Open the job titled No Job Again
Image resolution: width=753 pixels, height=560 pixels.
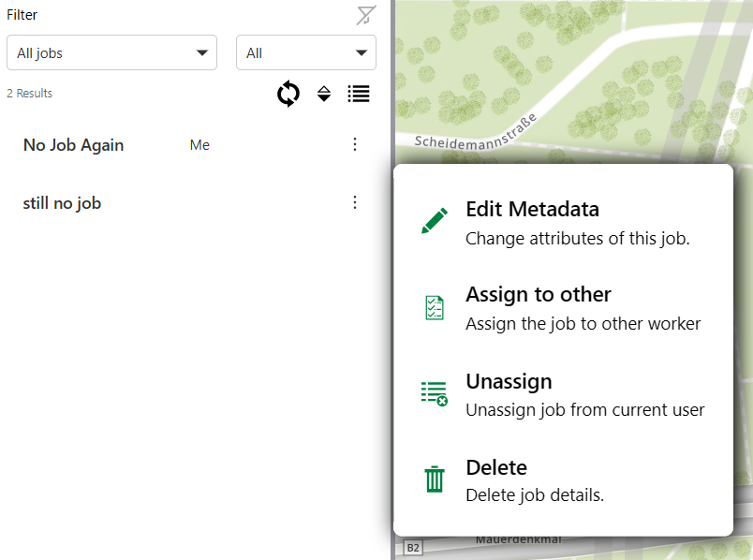[x=71, y=145]
